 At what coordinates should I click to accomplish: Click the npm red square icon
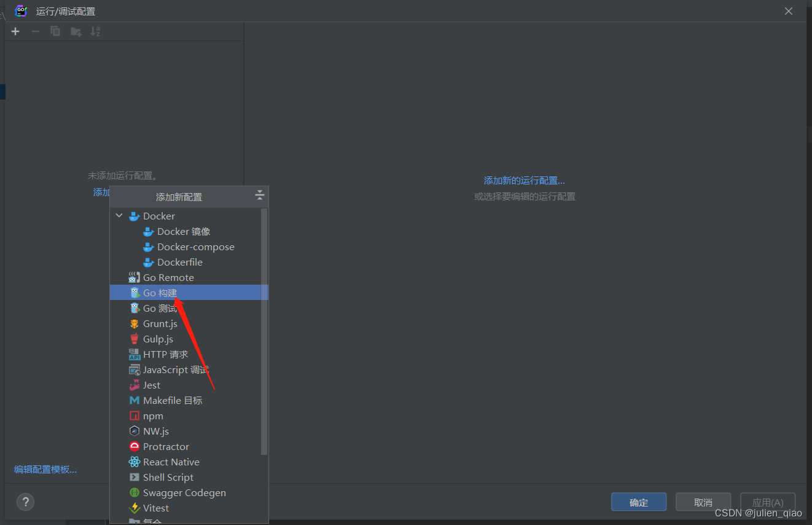pyautogui.click(x=134, y=416)
